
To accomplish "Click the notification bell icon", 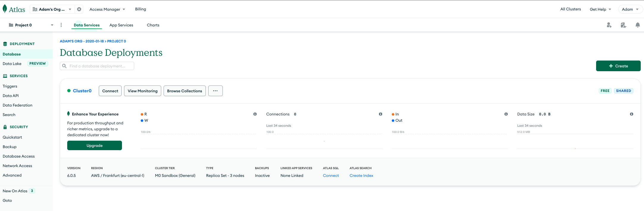I will pos(637,25).
